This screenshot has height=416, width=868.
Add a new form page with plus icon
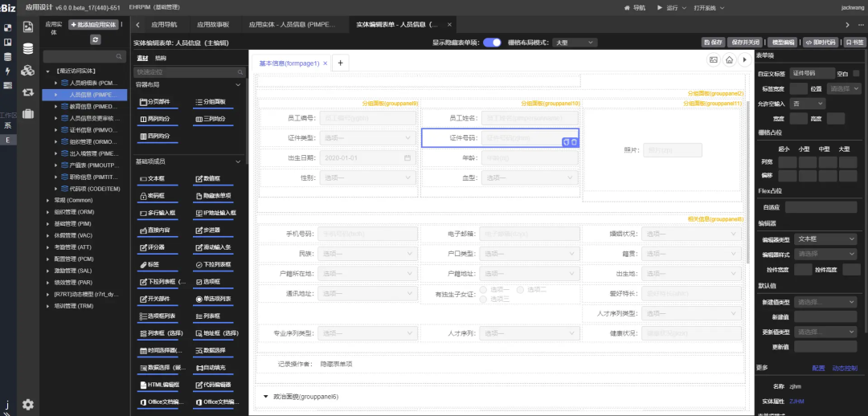[340, 63]
